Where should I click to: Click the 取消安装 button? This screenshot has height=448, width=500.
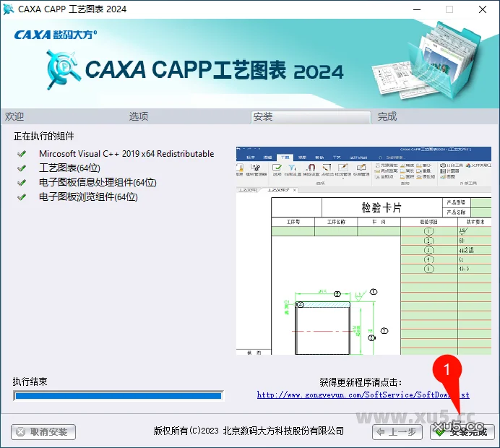(43, 432)
